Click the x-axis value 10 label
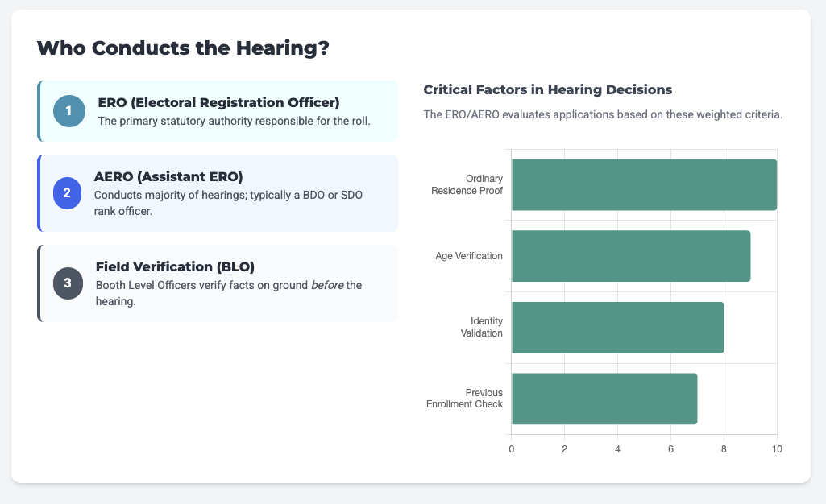 (x=777, y=448)
